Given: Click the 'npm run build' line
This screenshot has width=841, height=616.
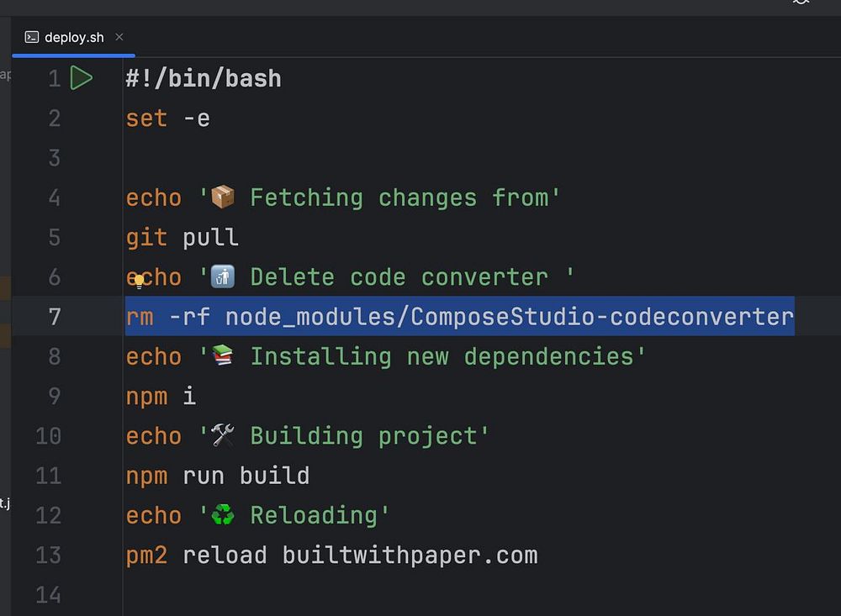Looking at the screenshot, I should [217, 476].
